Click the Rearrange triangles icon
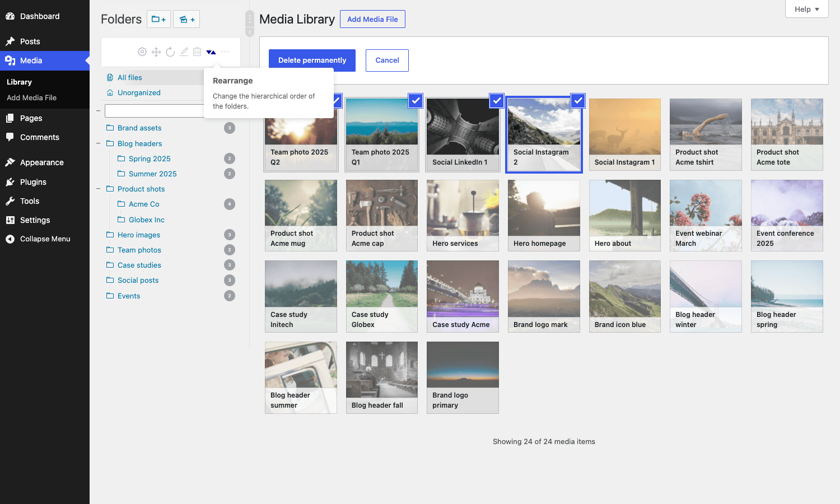840x504 pixels. tap(211, 52)
